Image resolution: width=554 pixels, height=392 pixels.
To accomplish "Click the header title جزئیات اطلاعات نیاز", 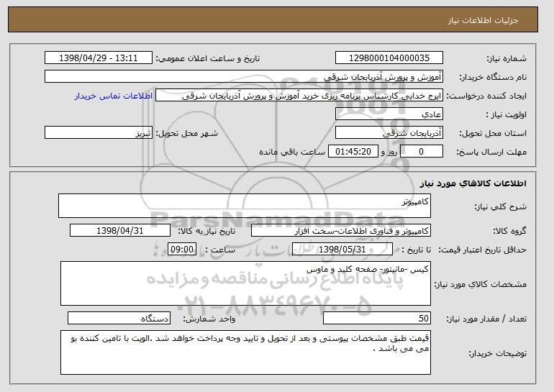I will (x=483, y=20).
